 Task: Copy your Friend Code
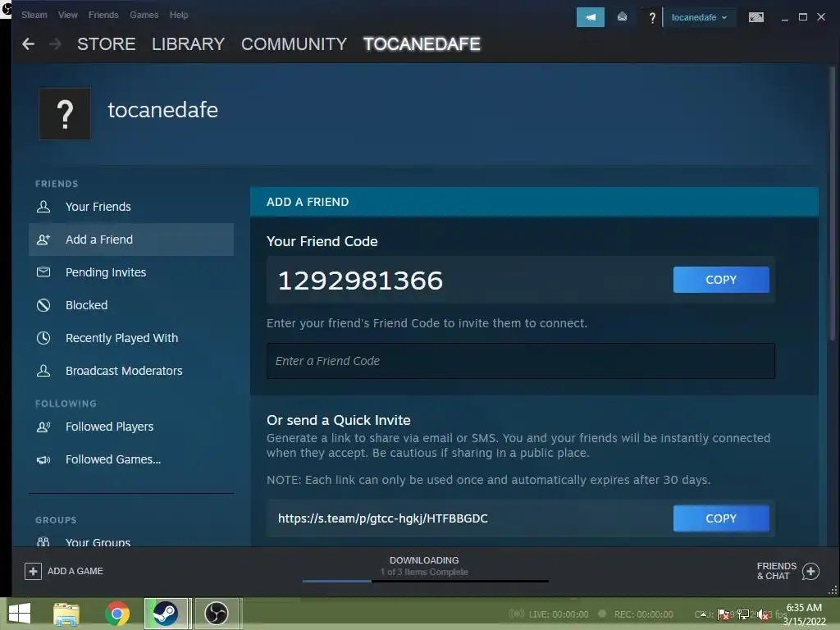coord(721,280)
